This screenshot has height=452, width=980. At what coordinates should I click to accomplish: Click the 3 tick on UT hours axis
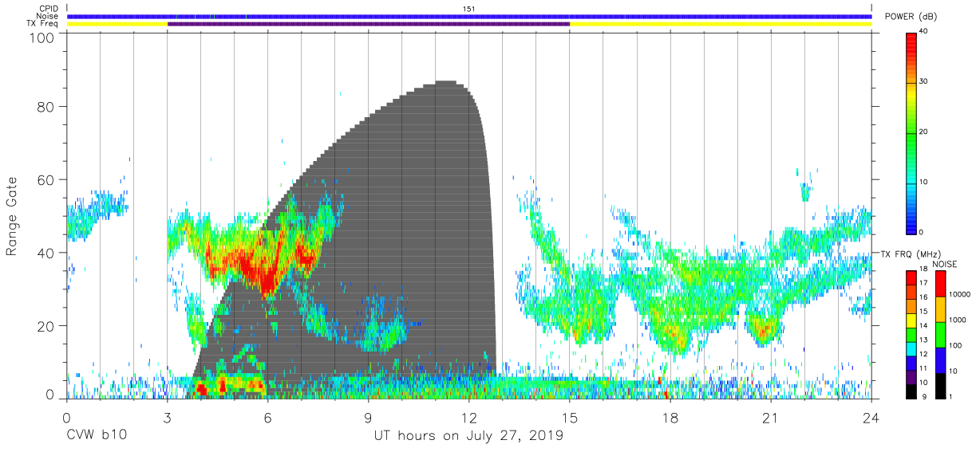[x=167, y=418]
